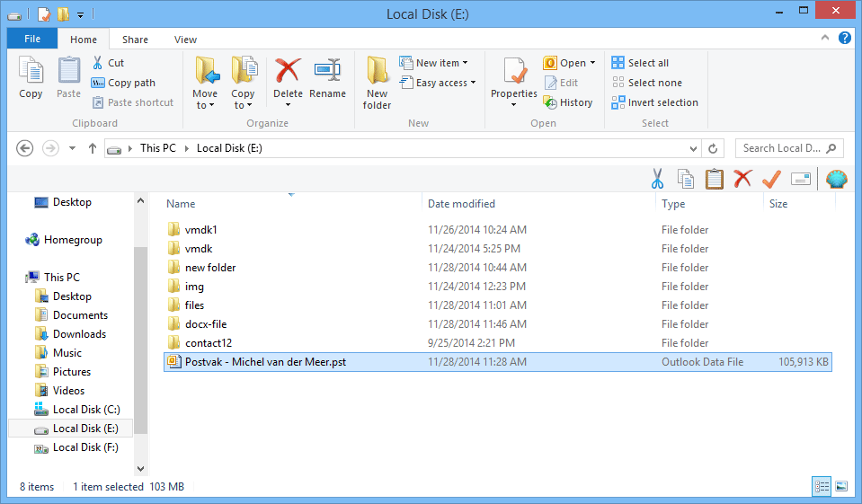Image resolution: width=862 pixels, height=504 pixels.
Task: Click the red X icon in lower toolbar
Action: (742, 178)
